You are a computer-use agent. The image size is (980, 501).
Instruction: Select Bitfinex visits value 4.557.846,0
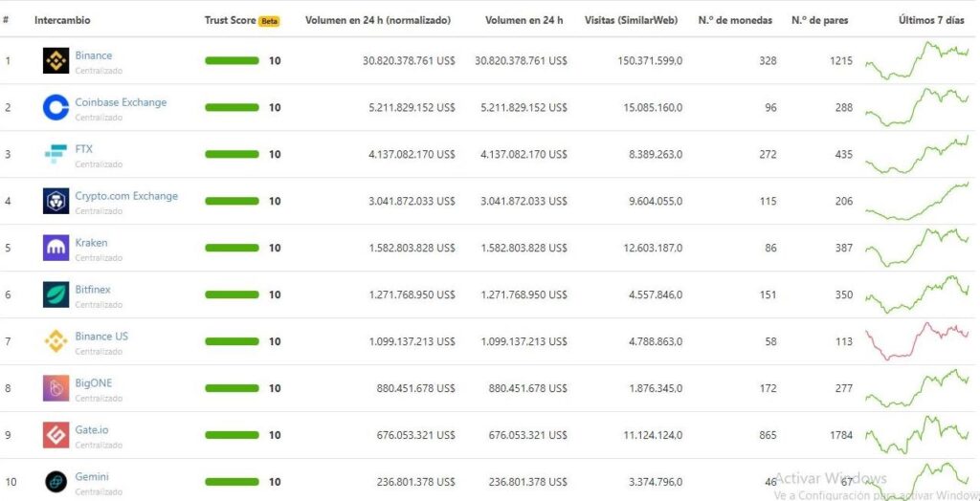[656, 294]
